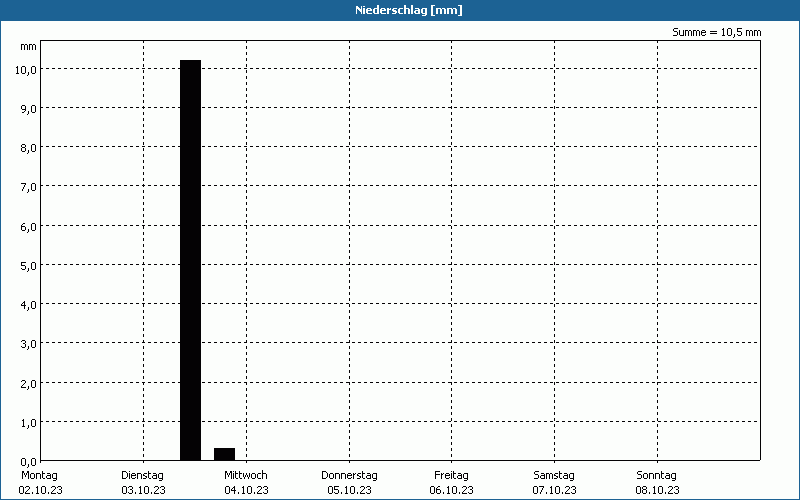Click the date 02.10.23

coord(40,490)
